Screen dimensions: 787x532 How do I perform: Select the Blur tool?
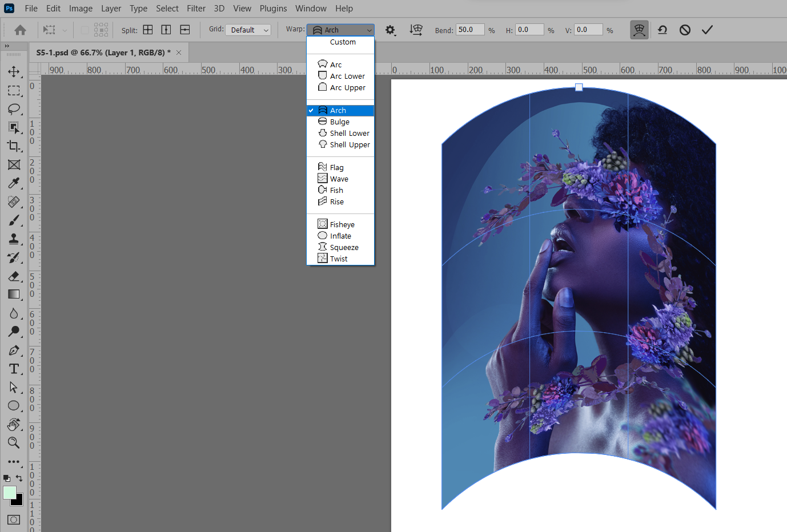pos(14,313)
